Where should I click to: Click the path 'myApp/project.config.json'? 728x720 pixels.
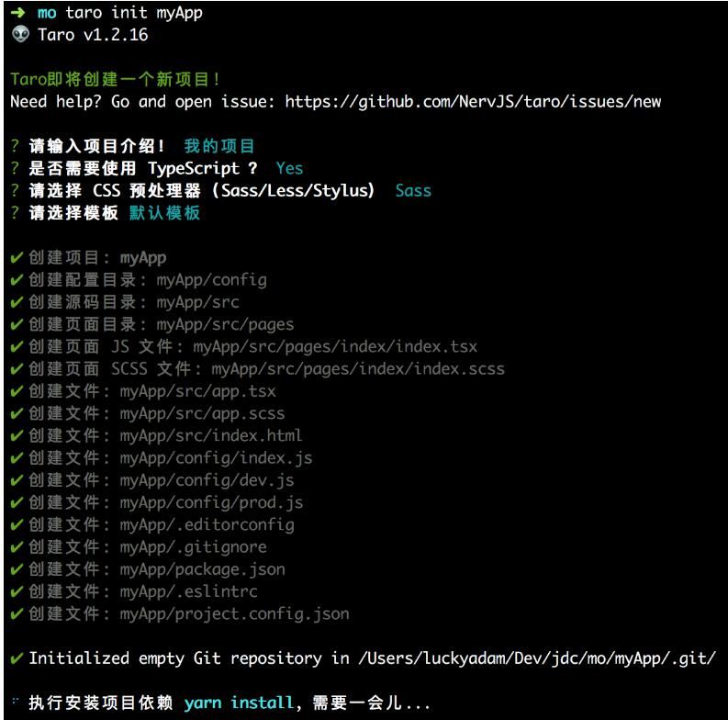point(234,614)
